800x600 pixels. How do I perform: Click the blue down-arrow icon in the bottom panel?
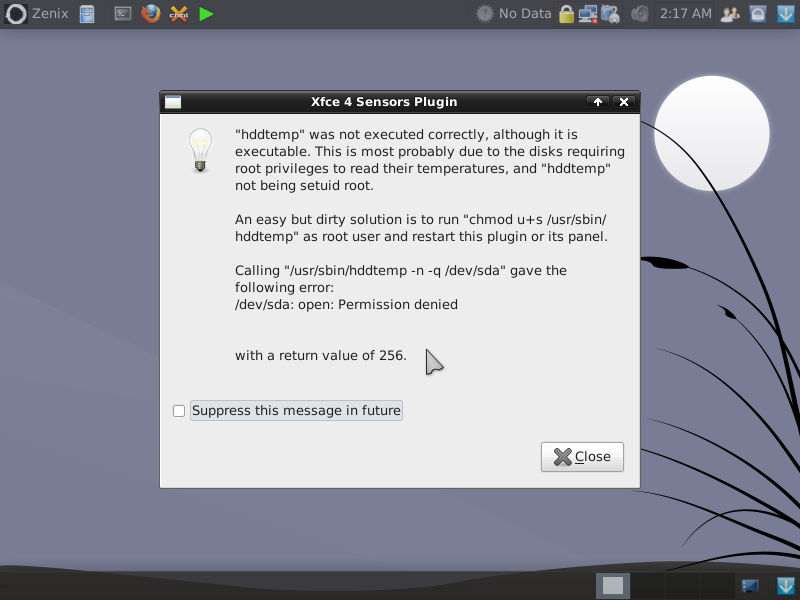pyautogui.click(x=786, y=586)
